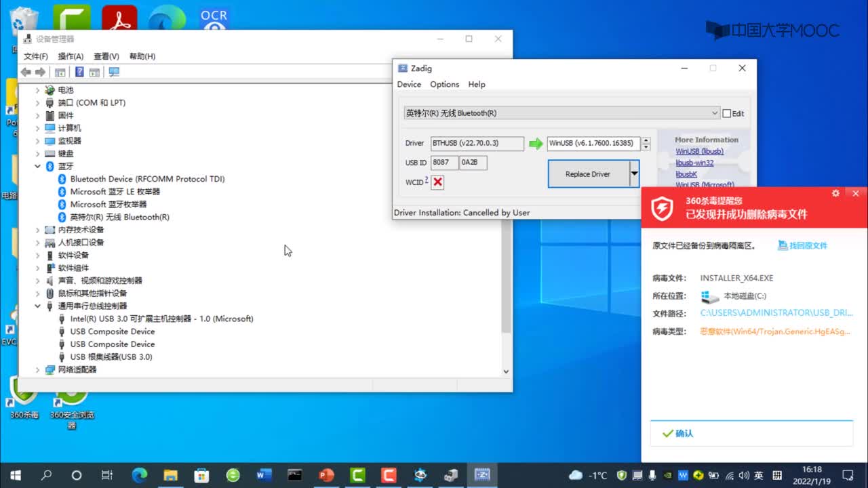This screenshot has height=488, width=868.
Task: Open the libusbK link
Action: [686, 174]
